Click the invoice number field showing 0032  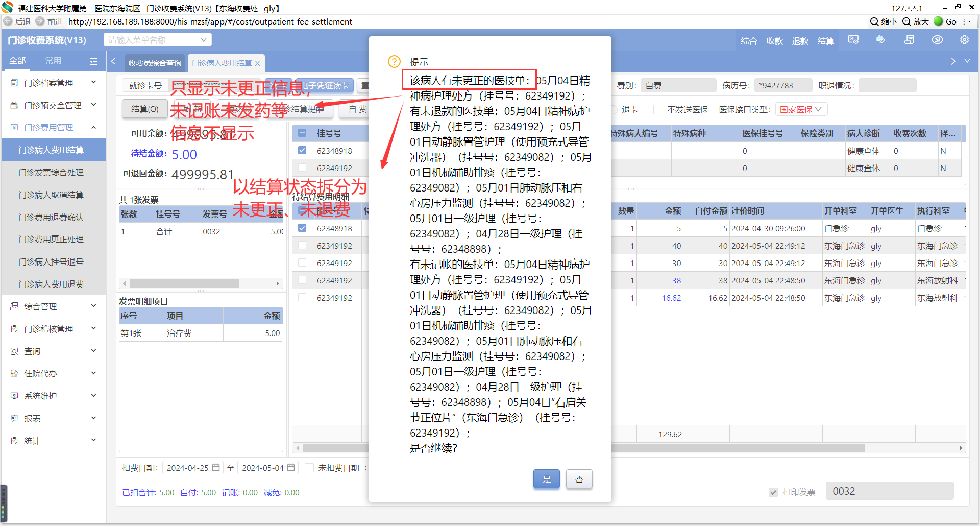[890, 491]
